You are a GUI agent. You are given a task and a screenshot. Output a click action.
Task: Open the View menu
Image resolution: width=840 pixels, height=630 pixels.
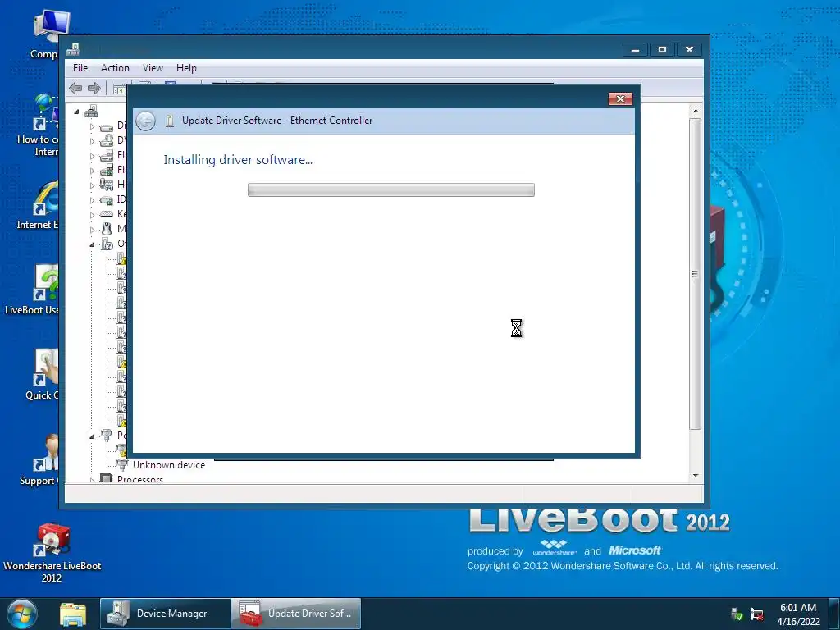153,68
